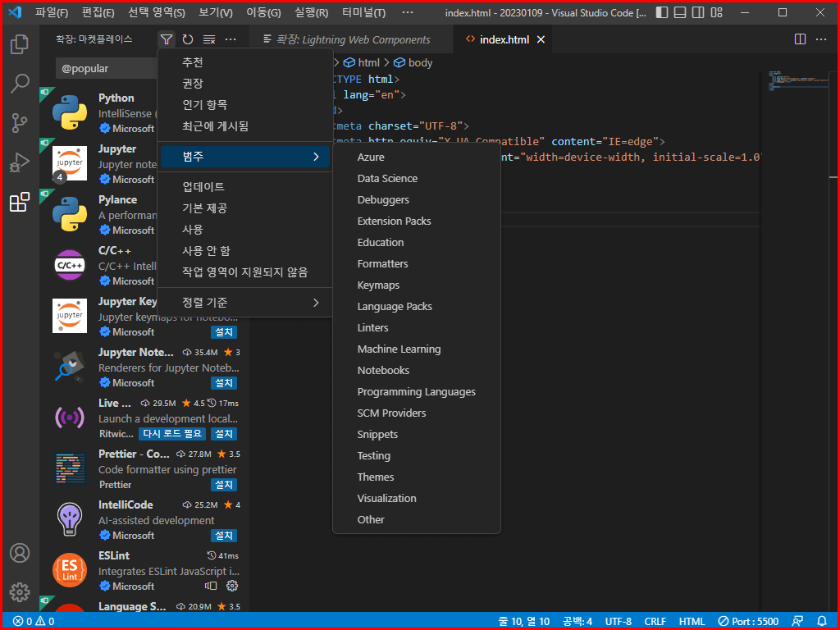The image size is (840, 630).
Task: Click errors and warnings status indicator
Action: pos(34,622)
